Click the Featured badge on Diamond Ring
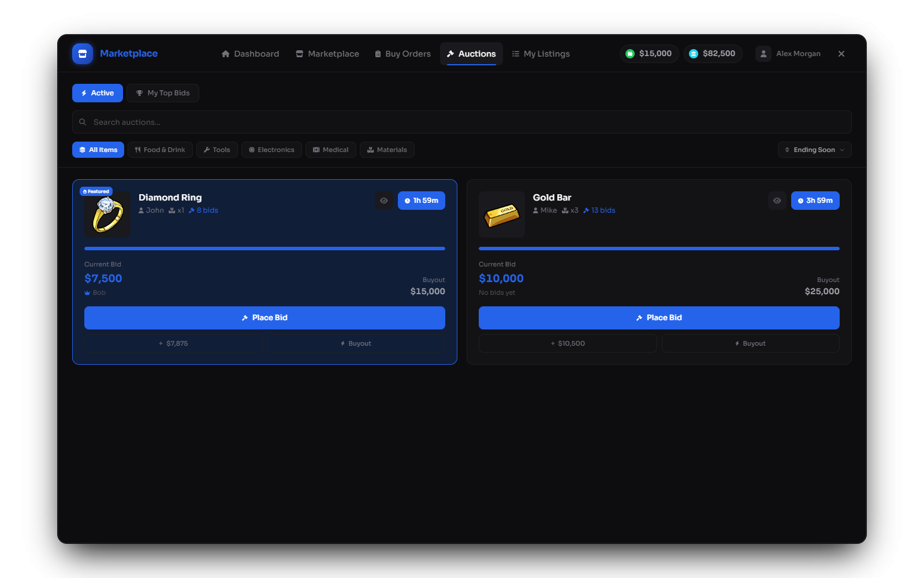 (x=96, y=191)
